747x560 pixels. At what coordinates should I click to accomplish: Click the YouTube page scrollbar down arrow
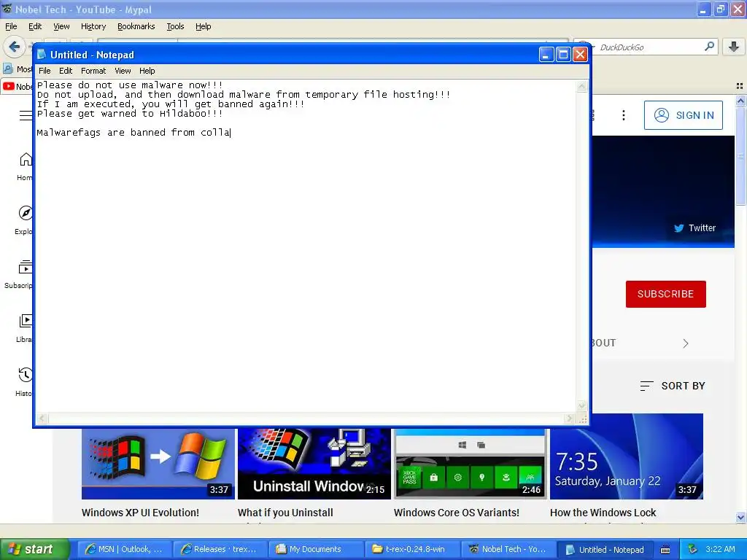[740, 517]
